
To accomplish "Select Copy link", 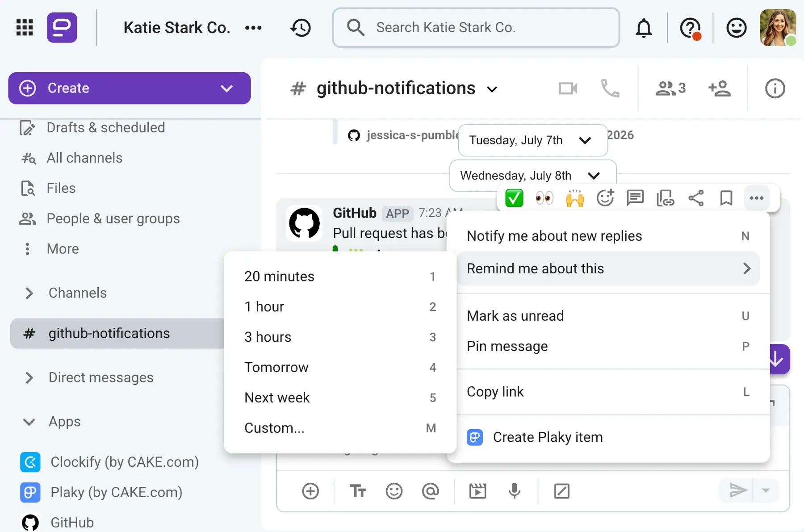I will pos(608,392).
